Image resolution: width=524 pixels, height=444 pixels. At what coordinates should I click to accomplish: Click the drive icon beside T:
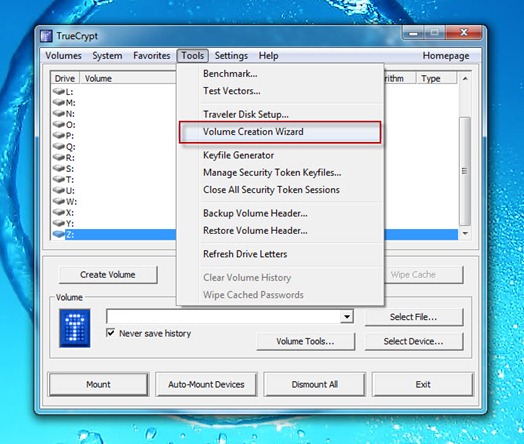pos(58,179)
